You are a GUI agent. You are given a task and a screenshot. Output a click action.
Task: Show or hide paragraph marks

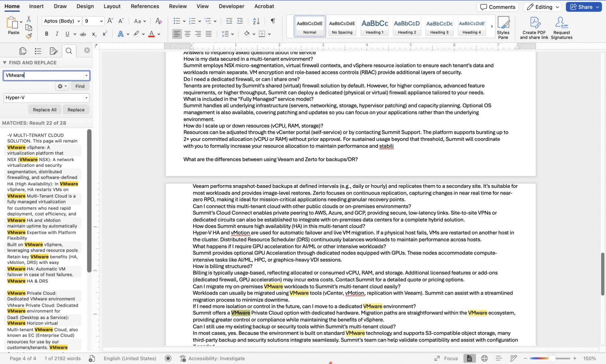273,21
